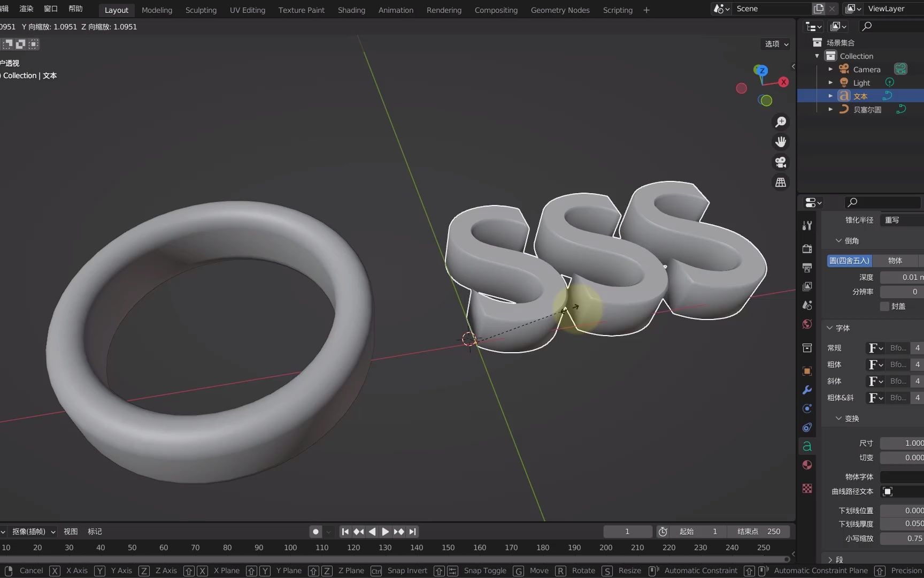The image size is (924, 578).
Task: Open the Render properties tab
Action: [x=807, y=248]
